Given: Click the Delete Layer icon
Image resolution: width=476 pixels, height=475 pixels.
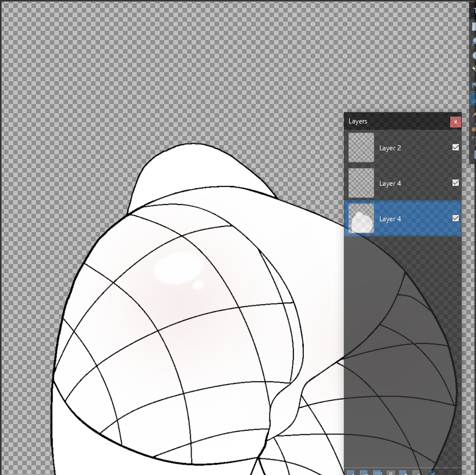Looking at the screenshot, I should 364,473.
